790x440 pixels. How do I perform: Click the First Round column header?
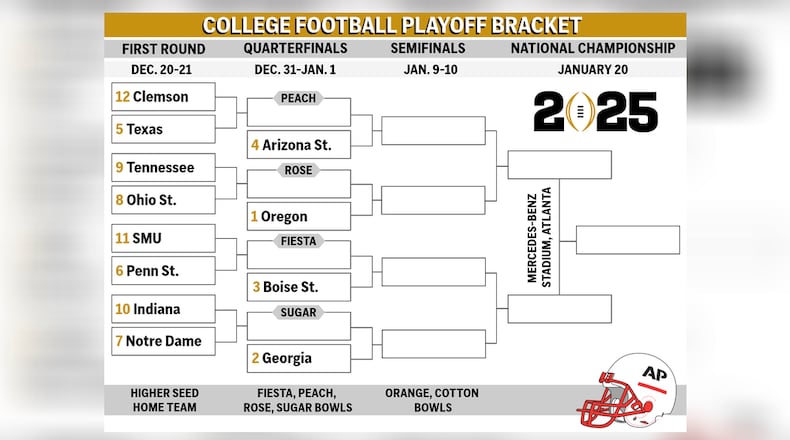click(x=164, y=49)
